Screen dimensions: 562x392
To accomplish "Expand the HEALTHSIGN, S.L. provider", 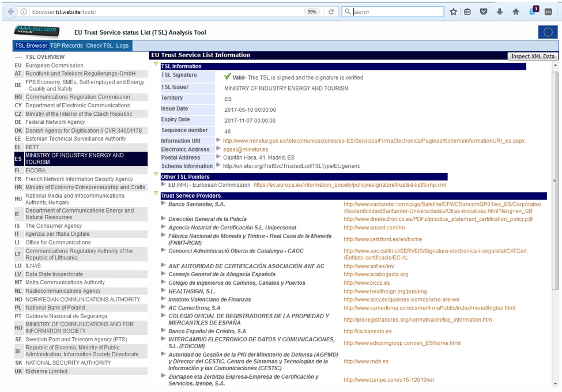I will click(x=164, y=290).
